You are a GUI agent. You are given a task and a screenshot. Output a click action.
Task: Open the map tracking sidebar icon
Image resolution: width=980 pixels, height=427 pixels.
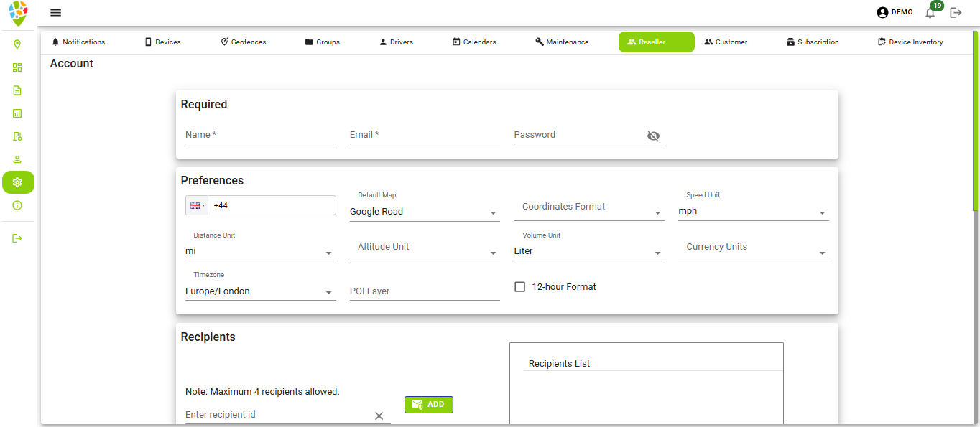(18, 44)
